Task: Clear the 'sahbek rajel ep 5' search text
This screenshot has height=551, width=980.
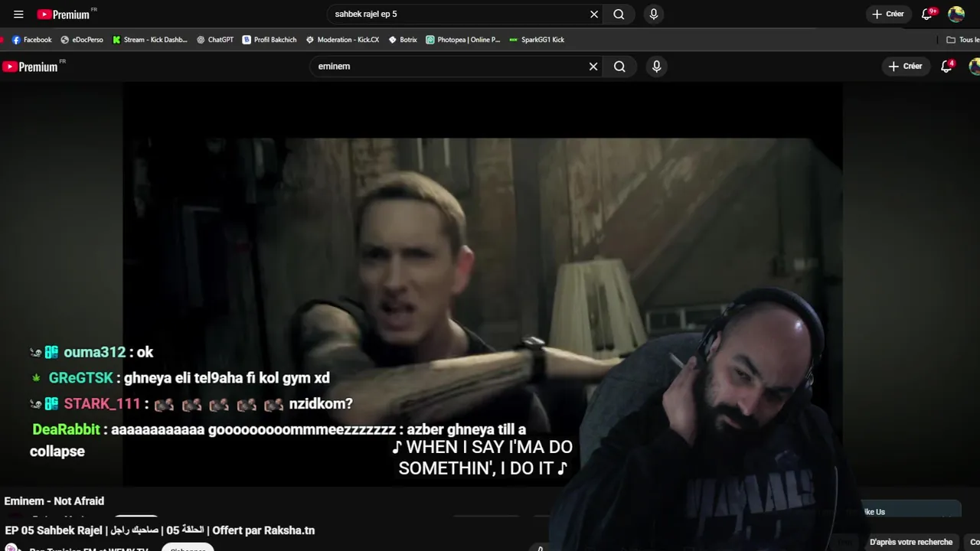Action: click(x=594, y=14)
